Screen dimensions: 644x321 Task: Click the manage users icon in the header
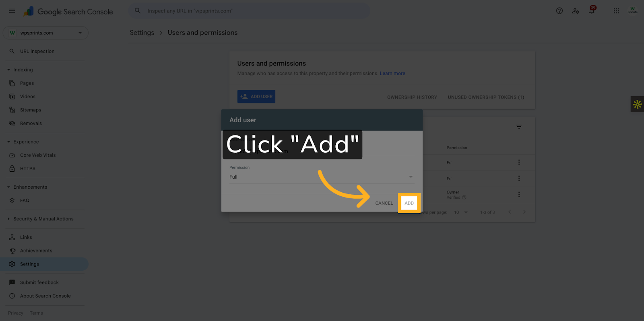pyautogui.click(x=576, y=11)
